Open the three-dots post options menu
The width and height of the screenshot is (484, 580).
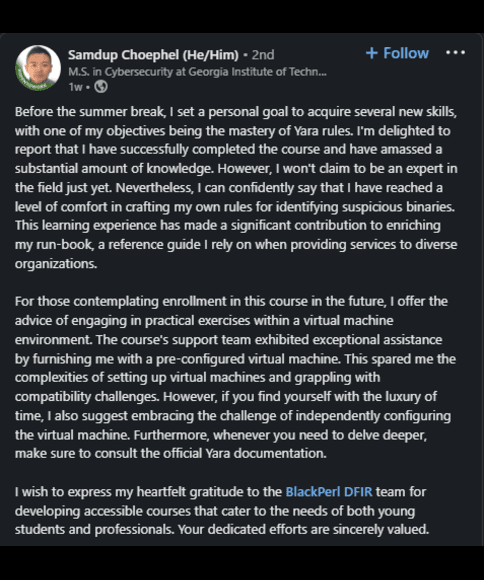(x=456, y=53)
